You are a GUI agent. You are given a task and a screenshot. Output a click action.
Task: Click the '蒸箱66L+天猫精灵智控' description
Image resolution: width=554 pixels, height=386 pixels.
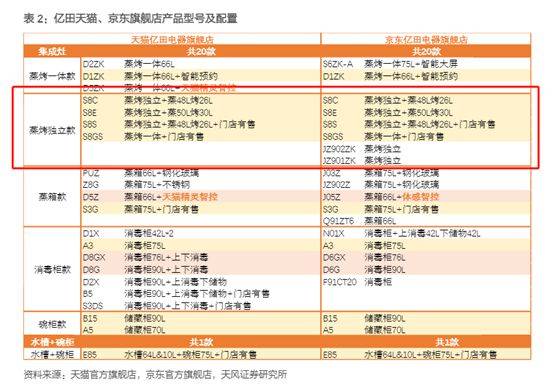pyautogui.click(x=171, y=197)
